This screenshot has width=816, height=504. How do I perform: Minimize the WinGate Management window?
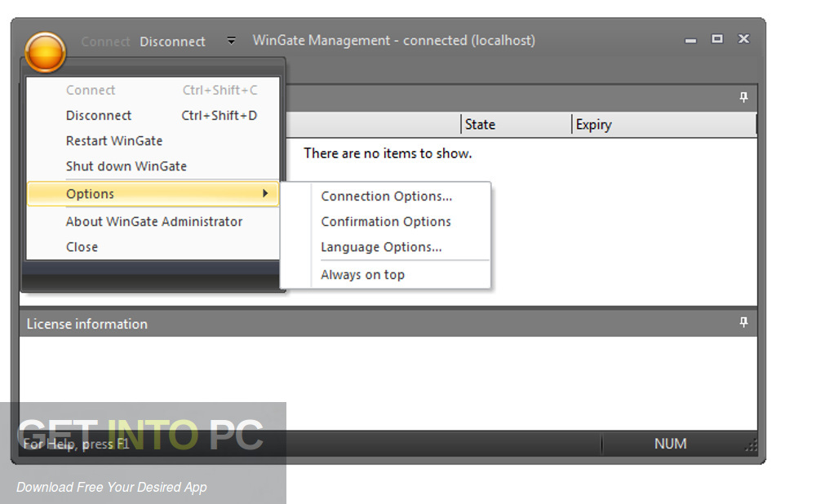pos(690,40)
